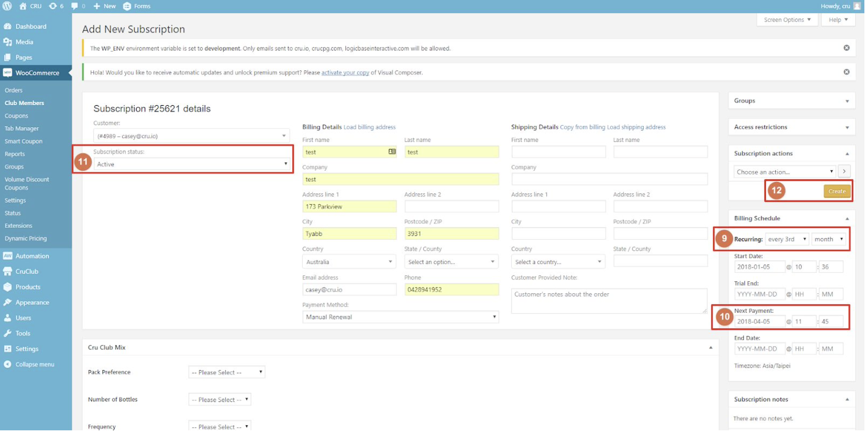Click the Create subscription button

pyautogui.click(x=837, y=191)
